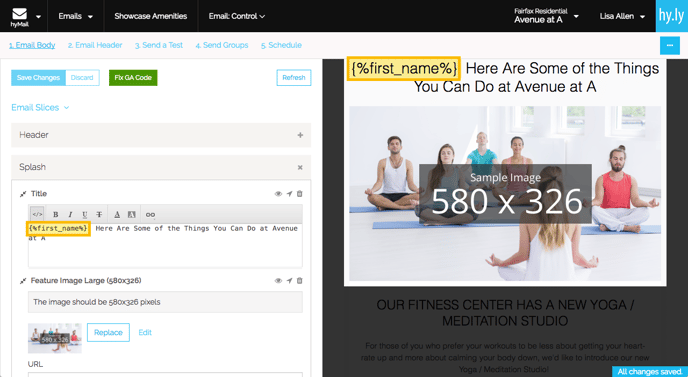This screenshot has height=377, width=688.
Task: Insert a hyperlink via the link icon
Action: point(150,215)
